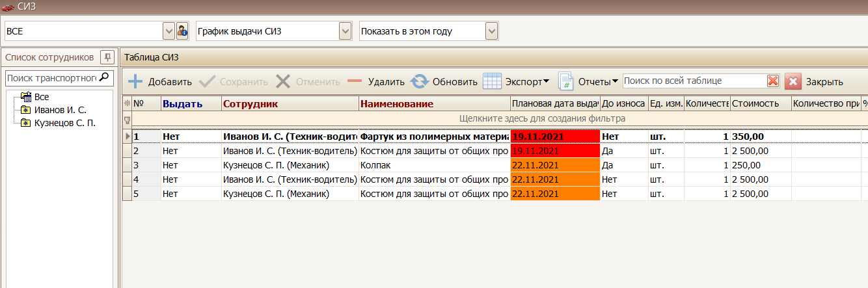This screenshot has width=868, height=288.
Task: Sort by the До износа column header
Action: tap(623, 103)
